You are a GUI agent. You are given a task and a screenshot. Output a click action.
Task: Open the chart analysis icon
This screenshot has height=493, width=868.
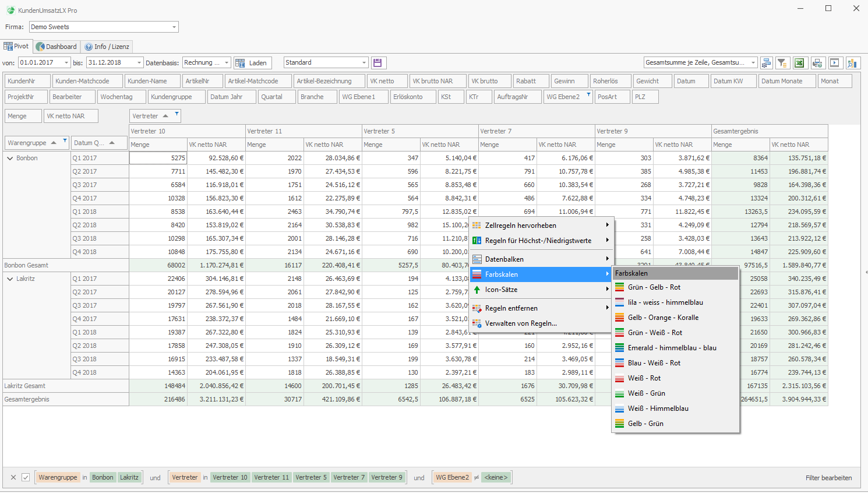point(853,63)
